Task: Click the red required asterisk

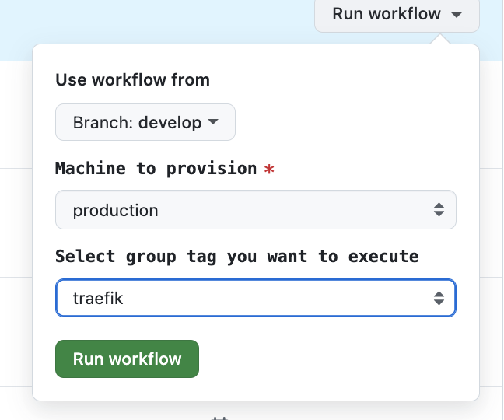Action: (x=269, y=170)
